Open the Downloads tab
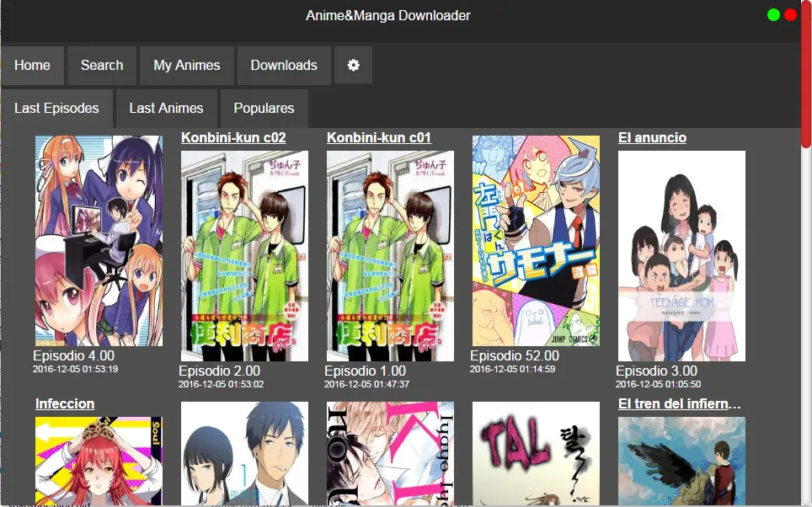Image resolution: width=812 pixels, height=507 pixels. point(284,65)
